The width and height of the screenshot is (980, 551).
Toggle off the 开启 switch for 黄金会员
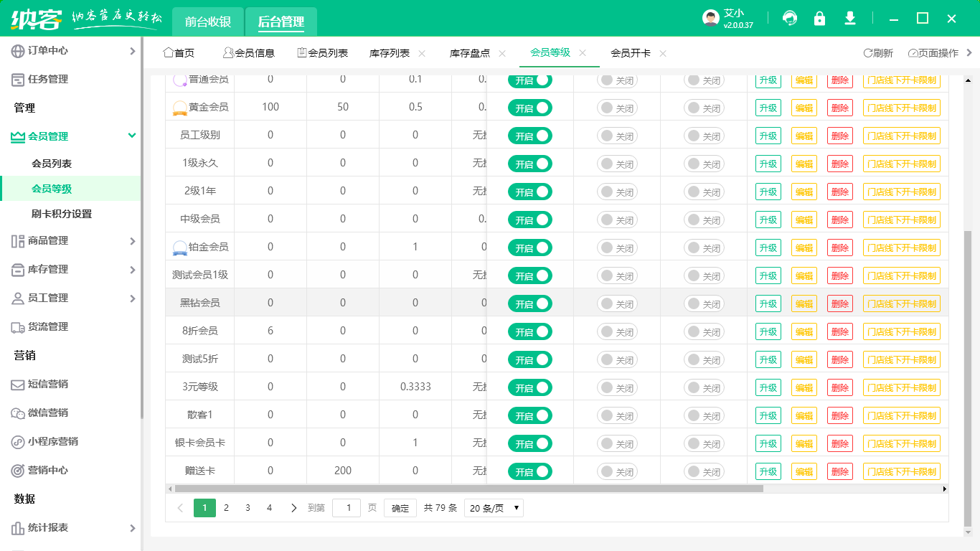pos(530,108)
